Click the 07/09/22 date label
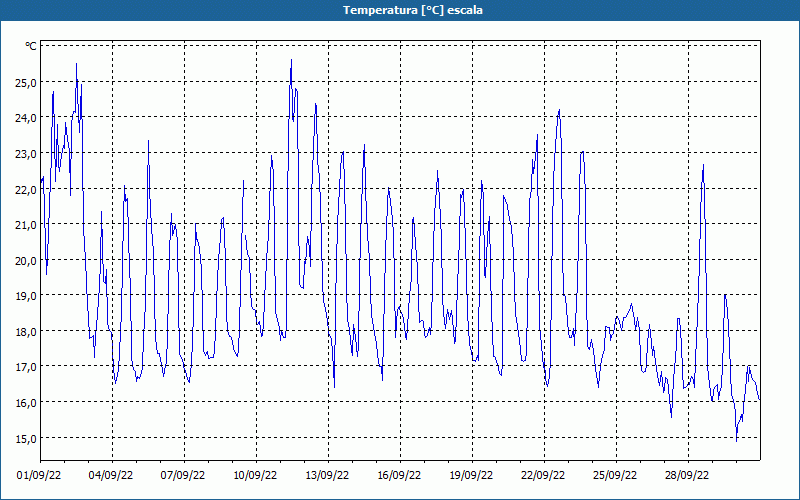The width and height of the screenshot is (800, 500). coord(183,475)
